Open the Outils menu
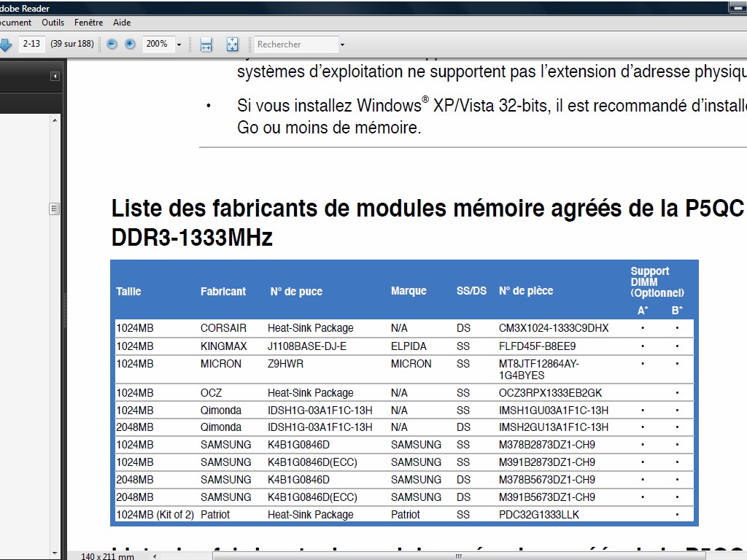 (53, 23)
